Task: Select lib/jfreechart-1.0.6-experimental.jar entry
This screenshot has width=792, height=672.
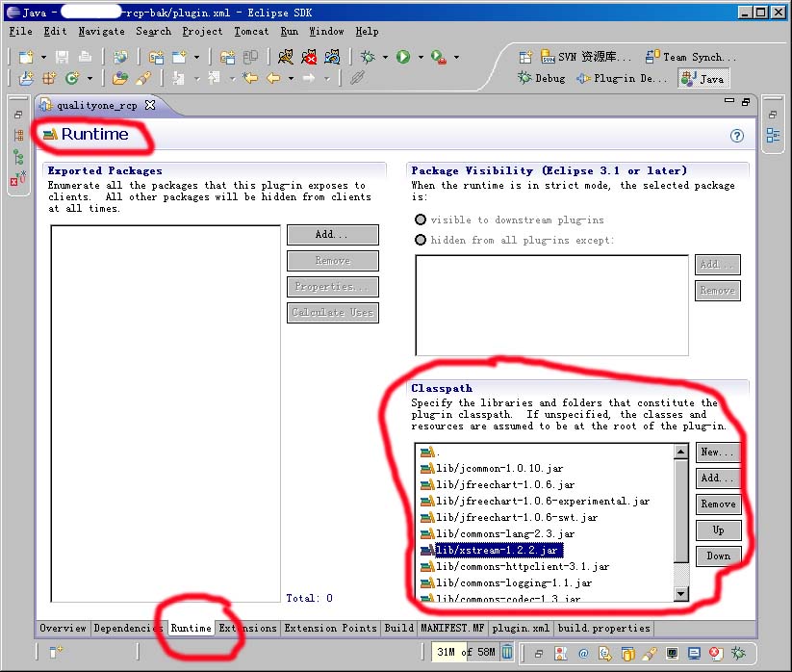Action: [535, 501]
